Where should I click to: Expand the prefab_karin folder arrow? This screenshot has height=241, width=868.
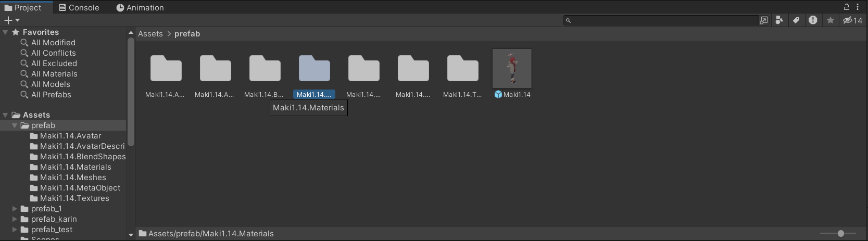tap(15, 219)
